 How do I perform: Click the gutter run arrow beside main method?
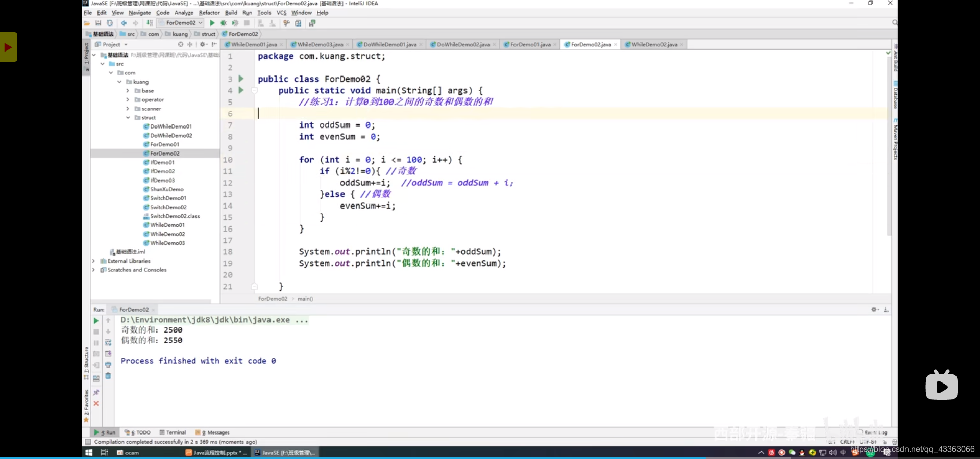241,90
